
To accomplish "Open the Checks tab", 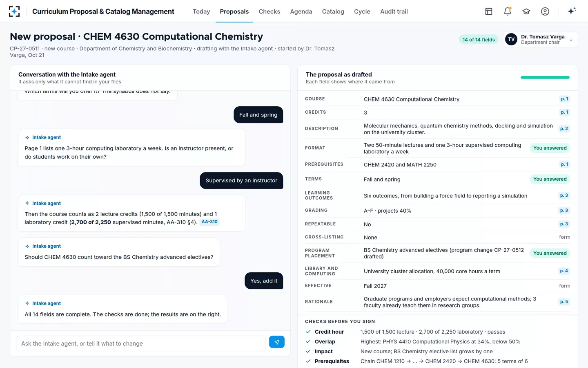I will point(269,11).
